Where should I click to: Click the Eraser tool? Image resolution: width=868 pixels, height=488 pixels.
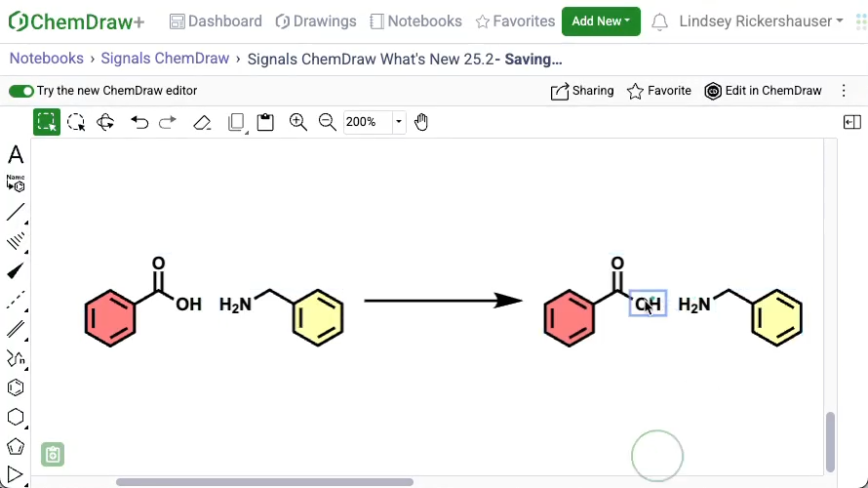(x=202, y=122)
